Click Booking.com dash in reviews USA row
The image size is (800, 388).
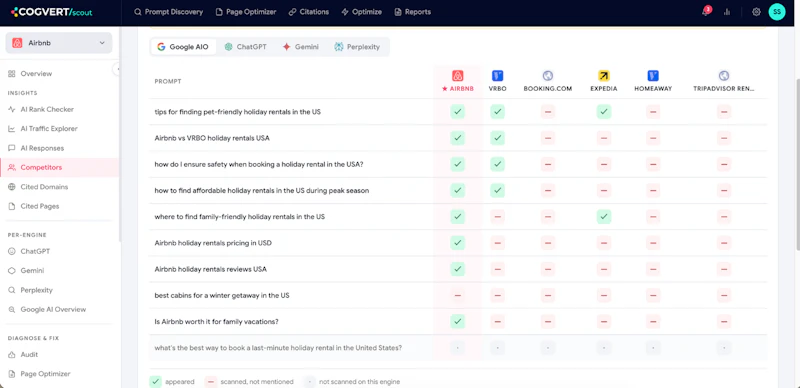(x=548, y=269)
